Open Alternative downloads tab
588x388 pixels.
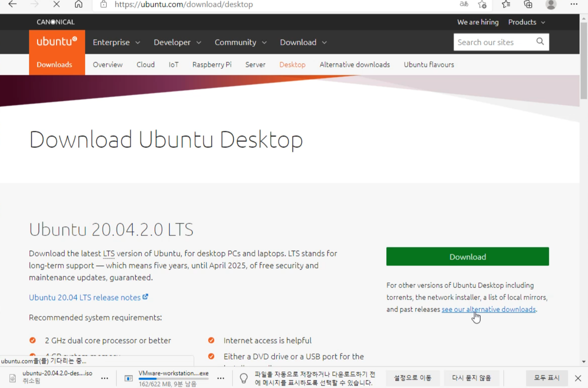coord(355,65)
